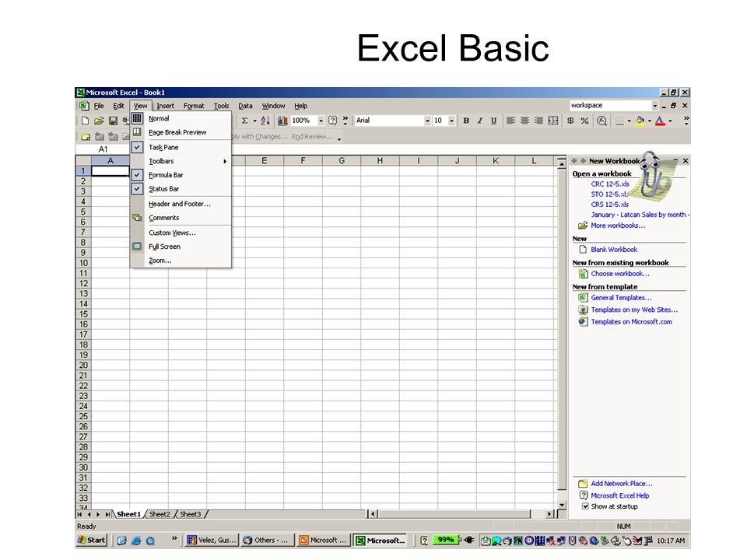The width and height of the screenshot is (747, 560).
Task: Click the Windows Start button
Action: [92, 540]
